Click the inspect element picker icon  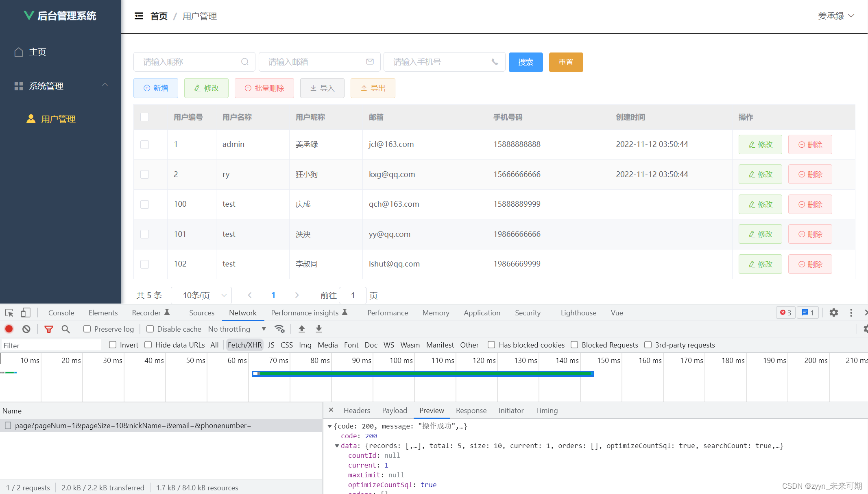pyautogui.click(x=9, y=313)
